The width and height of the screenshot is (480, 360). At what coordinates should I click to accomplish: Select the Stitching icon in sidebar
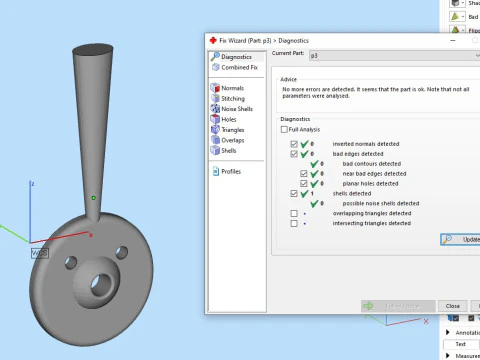(215, 98)
